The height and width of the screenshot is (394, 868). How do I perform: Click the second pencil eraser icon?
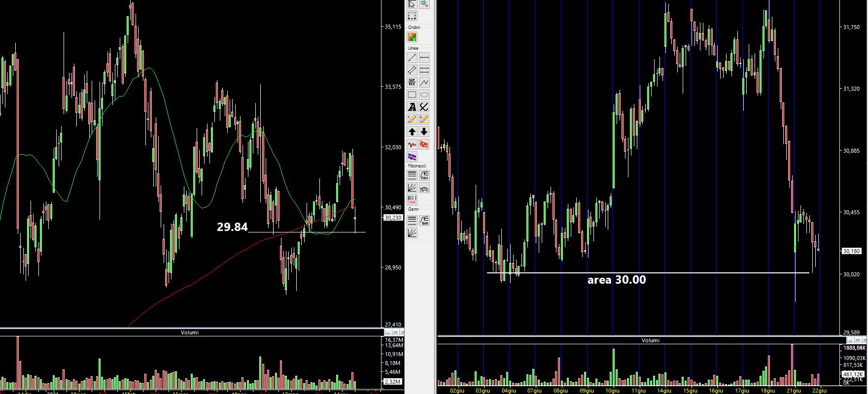click(x=424, y=119)
